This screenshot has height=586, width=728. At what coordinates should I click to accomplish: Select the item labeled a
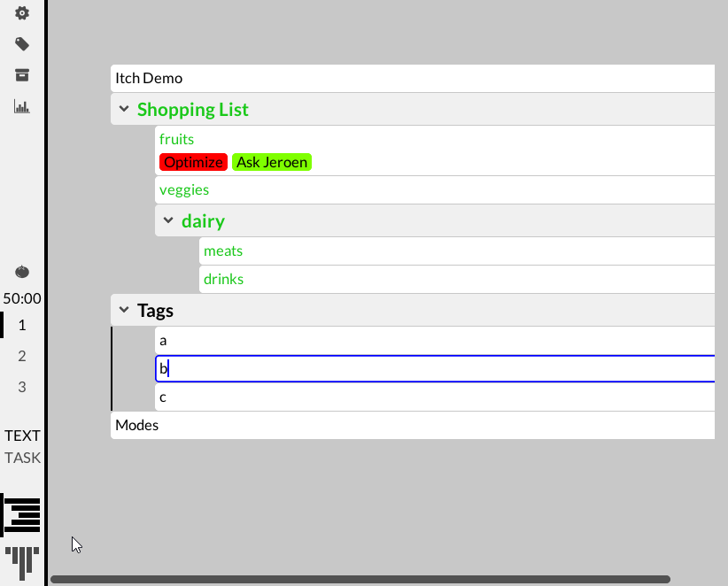(x=435, y=341)
